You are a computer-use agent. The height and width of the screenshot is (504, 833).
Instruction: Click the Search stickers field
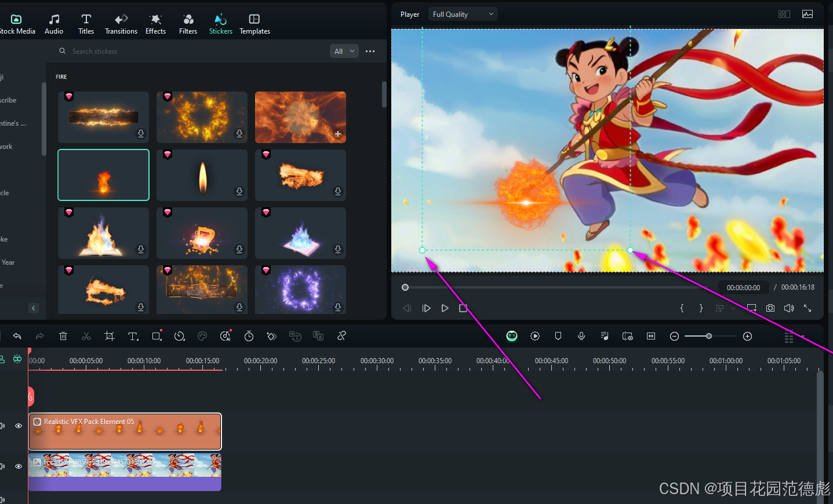[191, 51]
